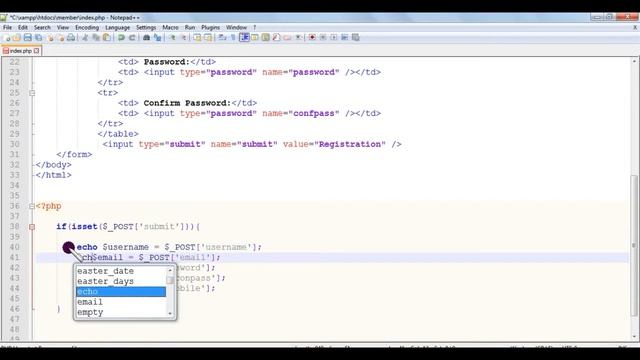Click the isset keyword on line 38
Screen dimensions: 640x360
(84, 227)
